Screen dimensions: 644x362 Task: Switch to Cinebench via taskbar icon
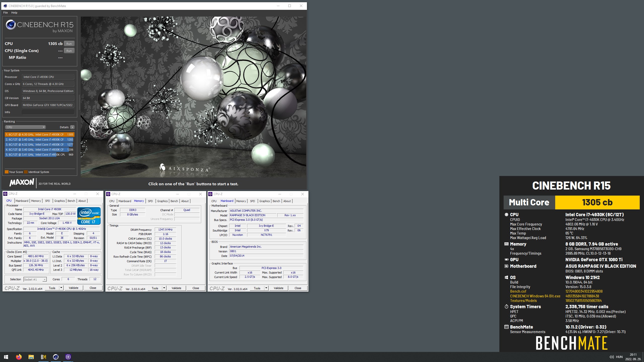coord(56,357)
